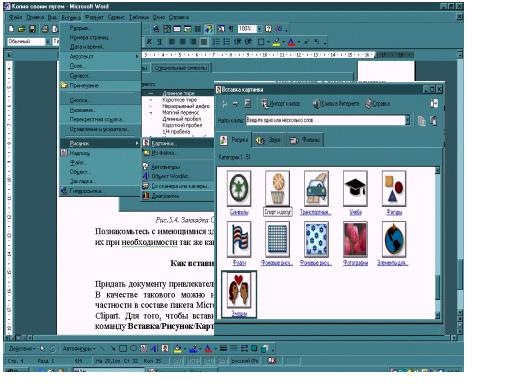This screenshot has width=512, height=384.
Task: Open the style dropdown showing Обычный
Action: click(x=47, y=42)
